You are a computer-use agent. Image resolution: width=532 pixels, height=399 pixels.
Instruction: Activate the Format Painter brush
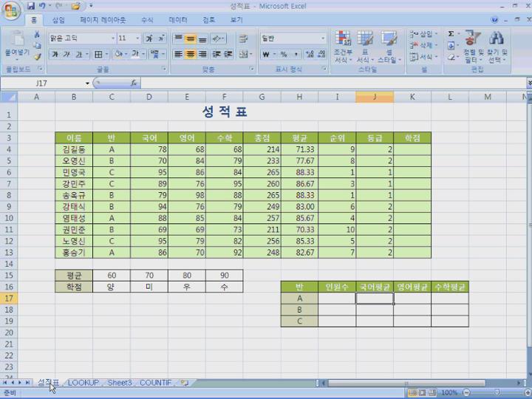[x=37, y=57]
